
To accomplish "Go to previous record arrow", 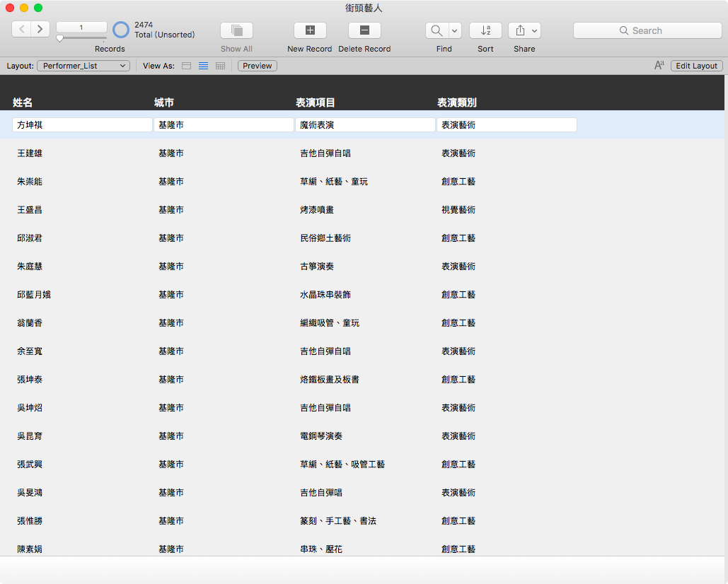I will click(21, 29).
